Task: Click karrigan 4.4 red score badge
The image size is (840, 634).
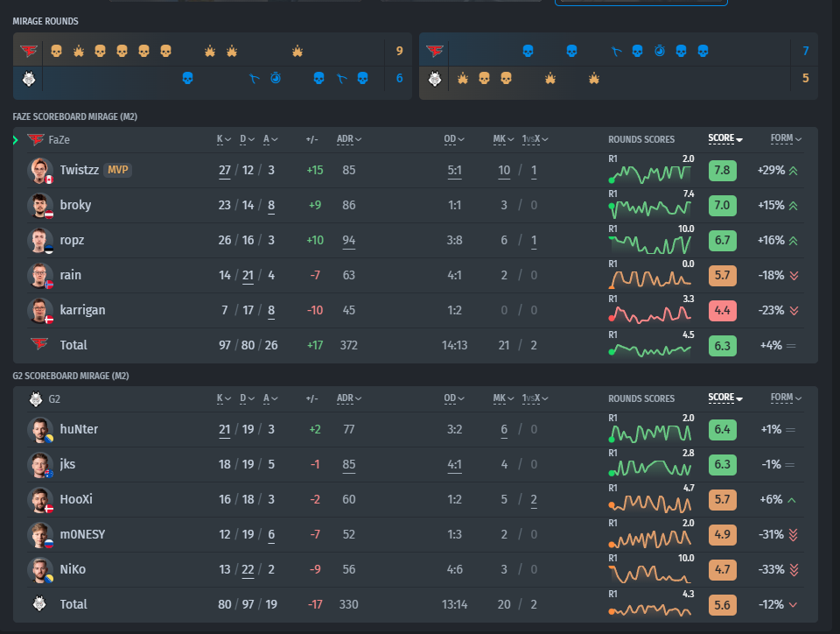Action: coord(722,311)
